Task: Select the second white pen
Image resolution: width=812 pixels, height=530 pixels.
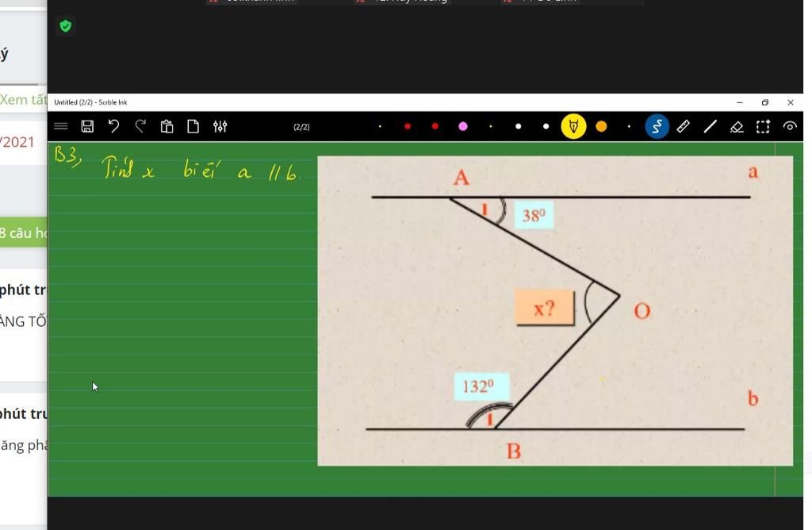Action: [x=546, y=126]
